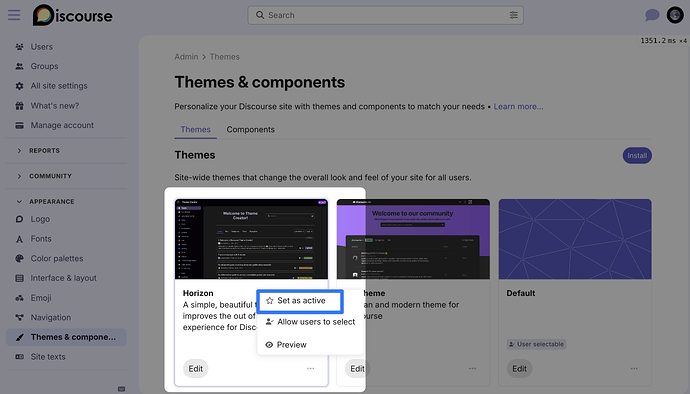Image resolution: width=690 pixels, height=394 pixels.
Task: Click the magnifier icon in search box
Action: click(x=260, y=15)
